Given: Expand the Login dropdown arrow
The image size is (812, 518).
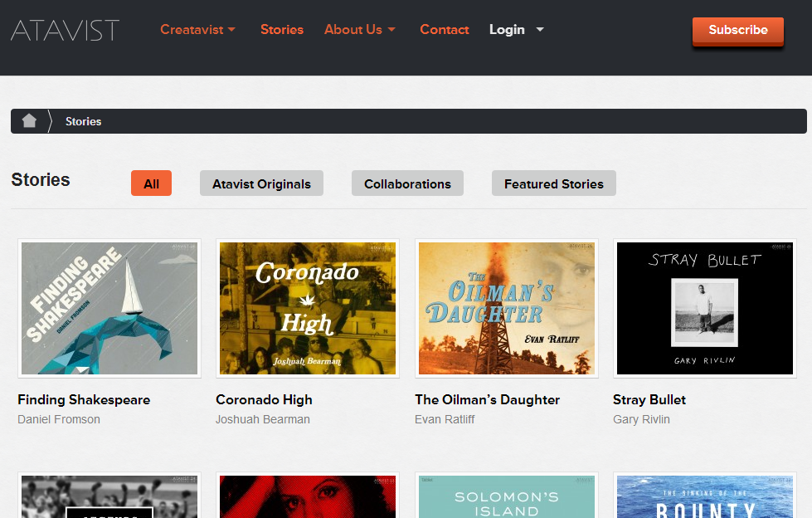Looking at the screenshot, I should (540, 30).
